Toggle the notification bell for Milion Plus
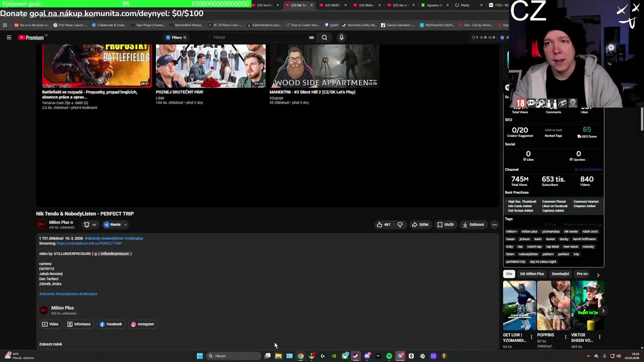Screen dimensions: 644x362 (87, 225)
